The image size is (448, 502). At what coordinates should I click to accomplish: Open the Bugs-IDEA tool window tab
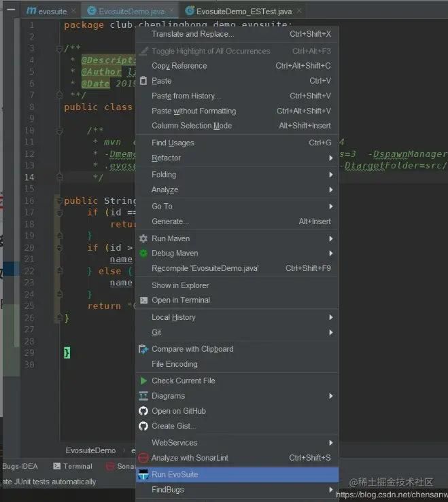coord(20,466)
